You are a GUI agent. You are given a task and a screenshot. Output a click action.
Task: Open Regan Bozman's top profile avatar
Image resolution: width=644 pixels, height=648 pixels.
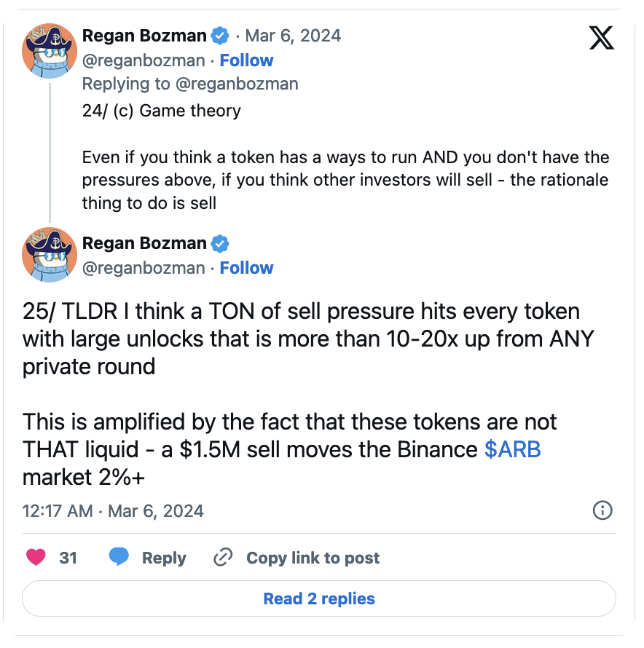pyautogui.click(x=50, y=49)
